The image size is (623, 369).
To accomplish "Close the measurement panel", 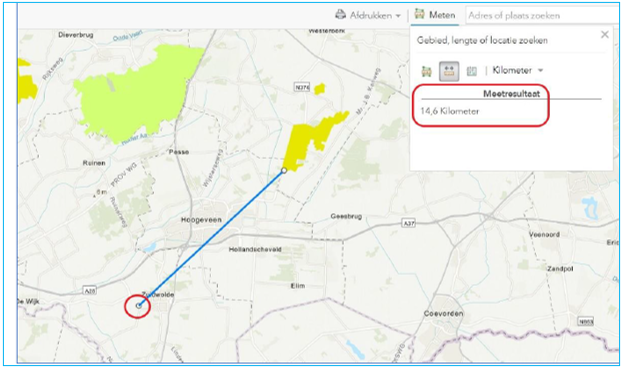I will point(605,35).
